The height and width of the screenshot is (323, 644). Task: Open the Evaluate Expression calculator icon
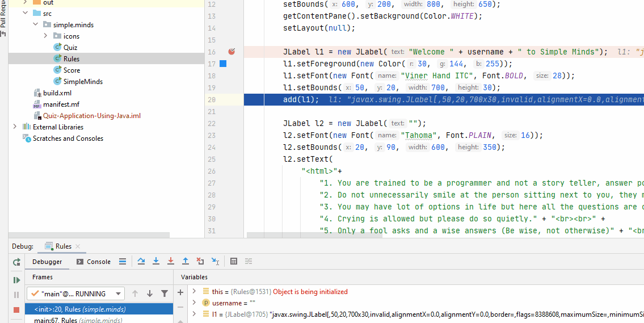(234, 261)
